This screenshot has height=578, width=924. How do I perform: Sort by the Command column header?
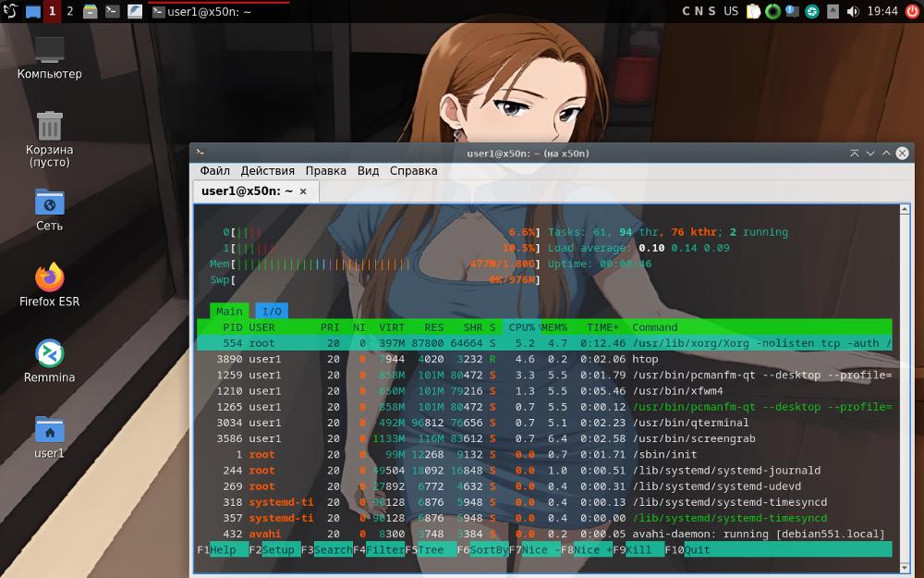(655, 327)
